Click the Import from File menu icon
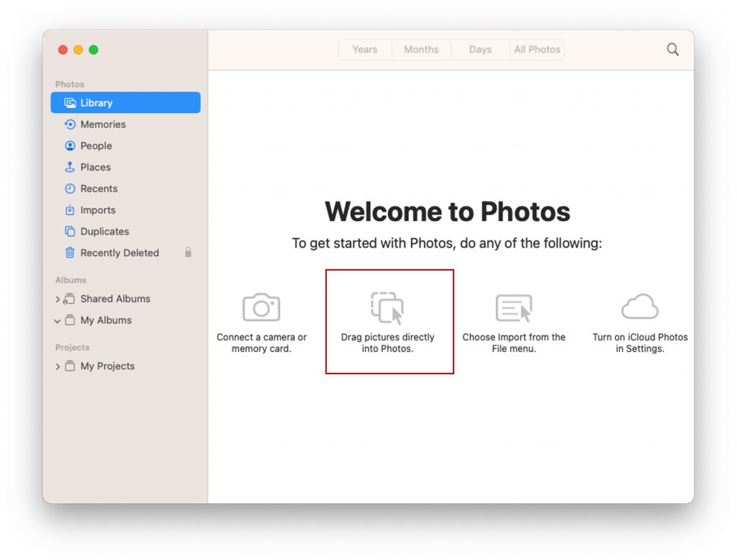Screen dimensions: 737x560 click(514, 307)
